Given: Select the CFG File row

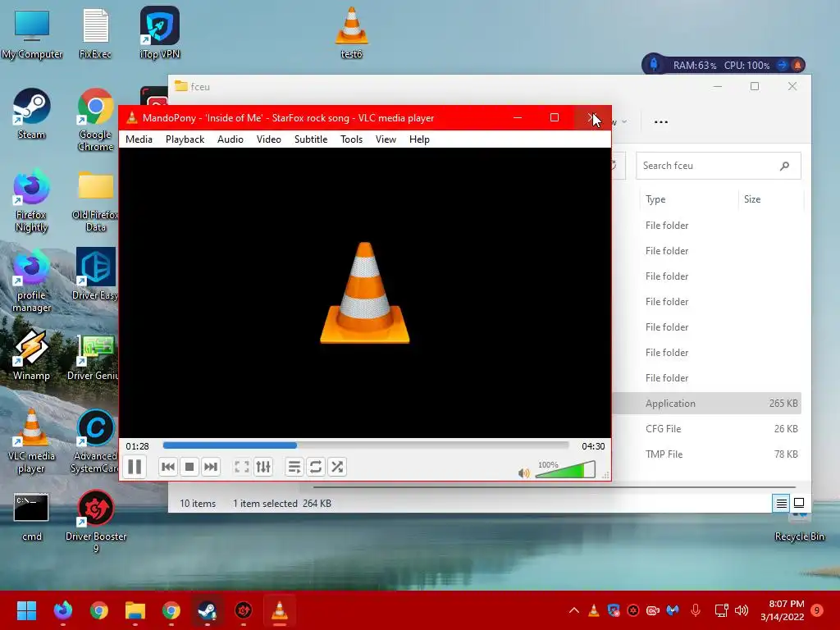Looking at the screenshot, I should coord(706,428).
